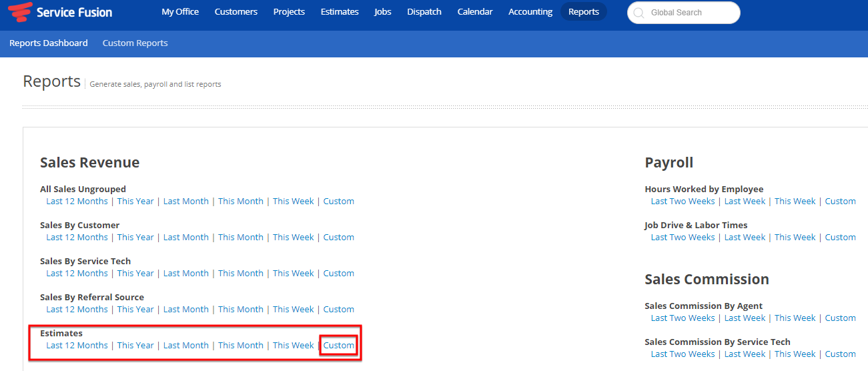Open Estimates report for This Month

(x=241, y=346)
